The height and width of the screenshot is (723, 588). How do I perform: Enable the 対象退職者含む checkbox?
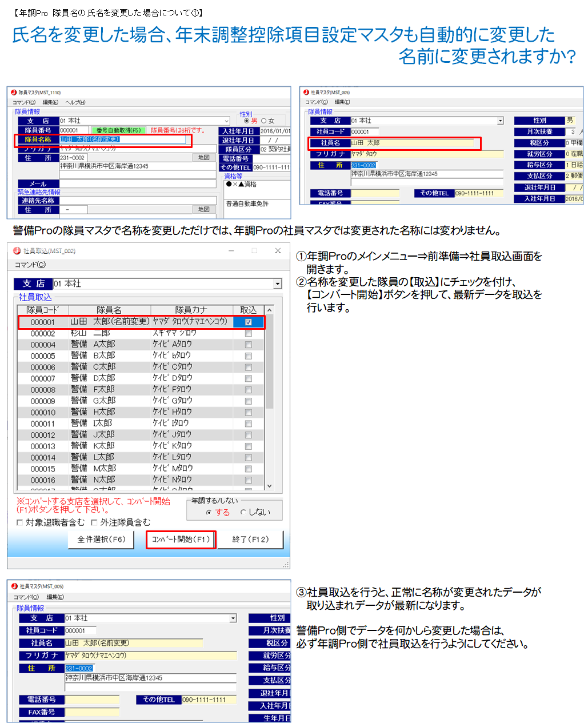tap(20, 522)
